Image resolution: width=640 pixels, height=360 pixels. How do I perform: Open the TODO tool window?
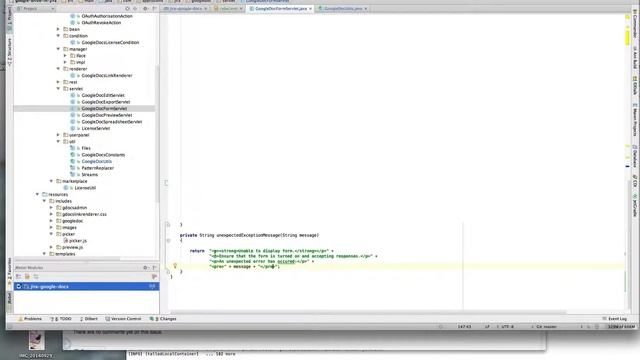click(x=61, y=319)
